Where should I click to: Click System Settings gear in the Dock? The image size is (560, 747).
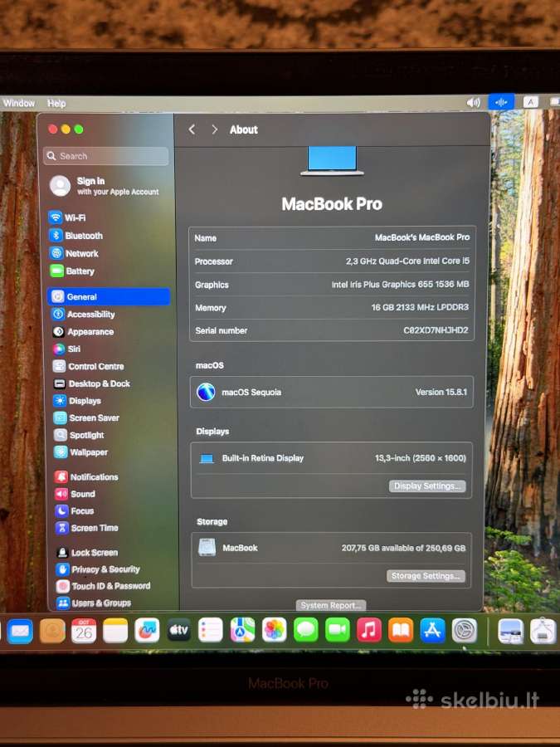(x=465, y=630)
